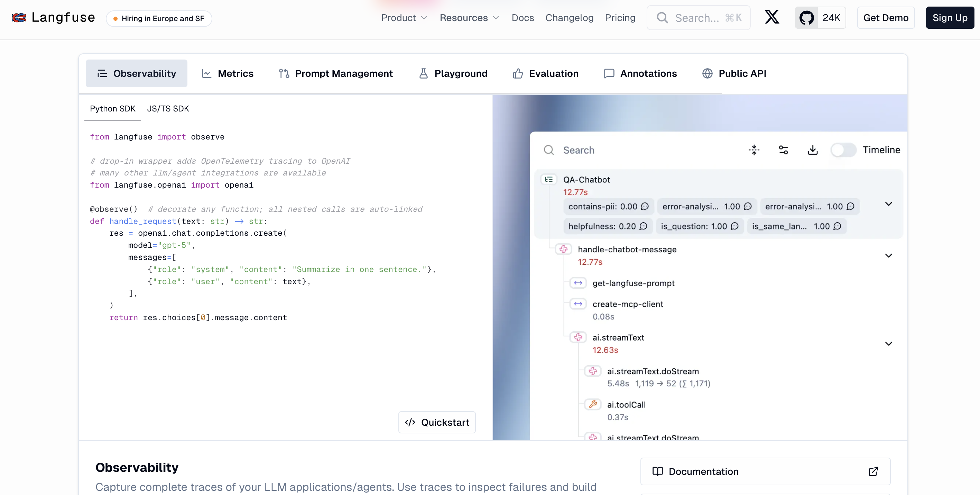Switch to the JS/TS SDK tab

168,109
